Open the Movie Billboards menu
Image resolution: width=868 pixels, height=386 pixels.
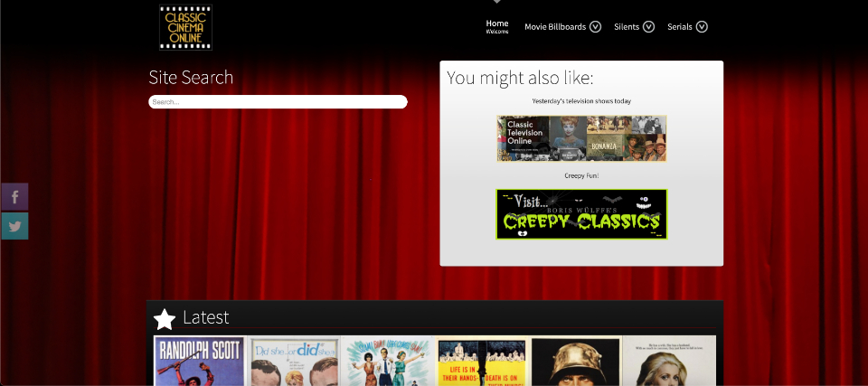coord(555,26)
